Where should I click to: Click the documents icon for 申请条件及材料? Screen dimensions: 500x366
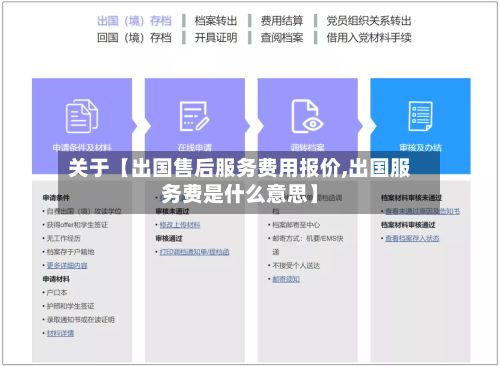pos(82,116)
